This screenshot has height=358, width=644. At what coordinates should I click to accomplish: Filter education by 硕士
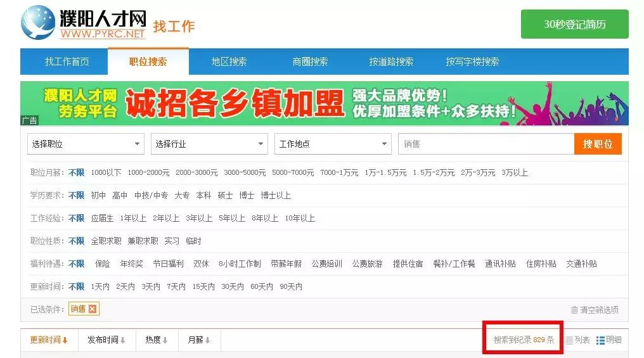coord(225,195)
